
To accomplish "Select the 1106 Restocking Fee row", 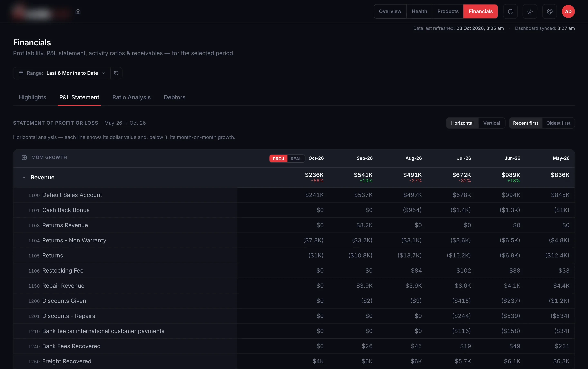I will coord(294,271).
